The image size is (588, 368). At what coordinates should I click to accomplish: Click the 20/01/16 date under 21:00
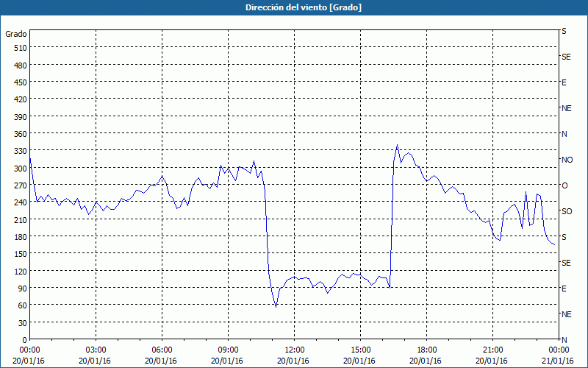(492, 361)
